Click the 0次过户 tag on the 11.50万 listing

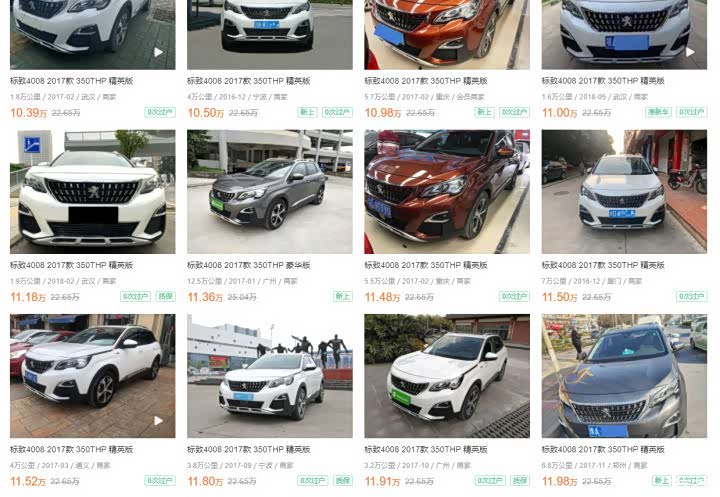(691, 296)
